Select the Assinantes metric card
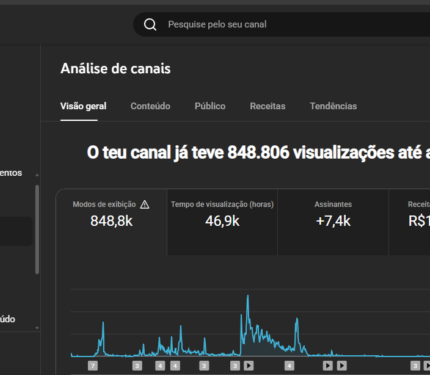The height and width of the screenshot is (375, 430). click(333, 222)
